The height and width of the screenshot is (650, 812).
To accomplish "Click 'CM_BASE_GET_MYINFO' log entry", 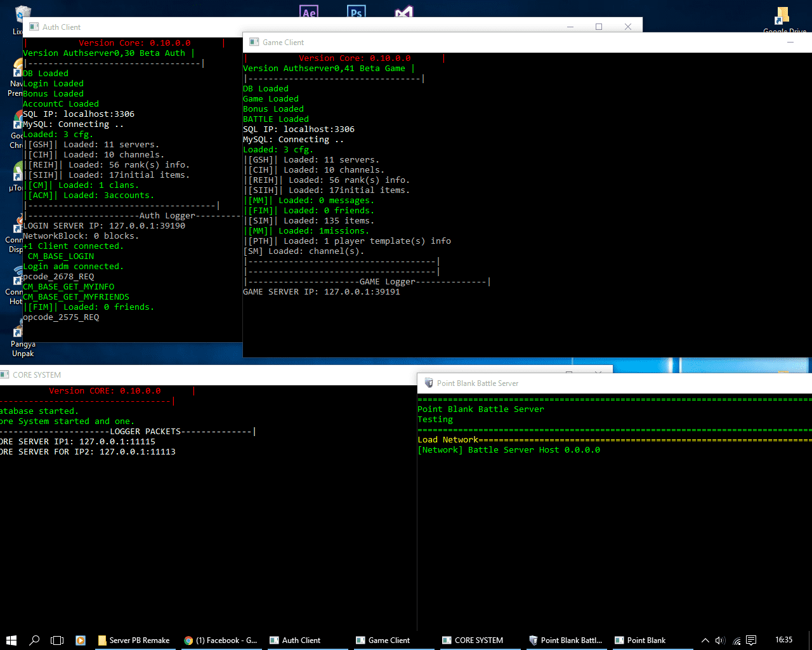I will coord(69,286).
